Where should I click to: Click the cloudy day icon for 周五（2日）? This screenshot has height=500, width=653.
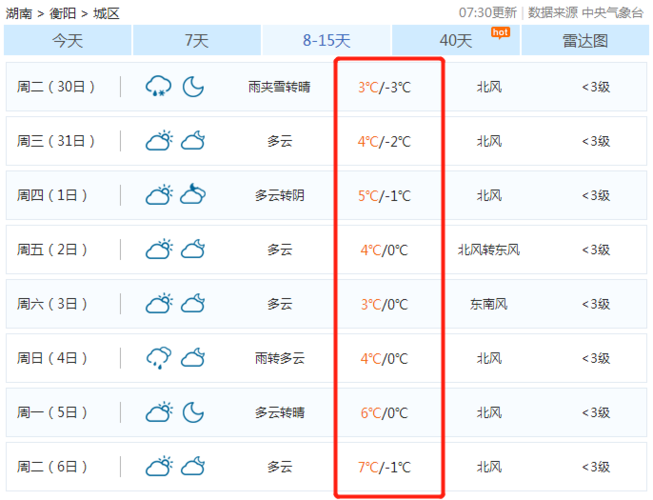[159, 249]
